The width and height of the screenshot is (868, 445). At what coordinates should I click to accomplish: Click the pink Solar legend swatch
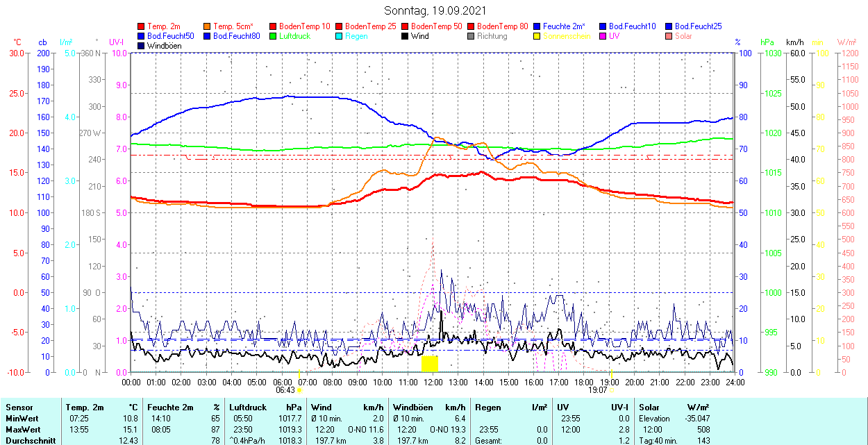click(669, 36)
